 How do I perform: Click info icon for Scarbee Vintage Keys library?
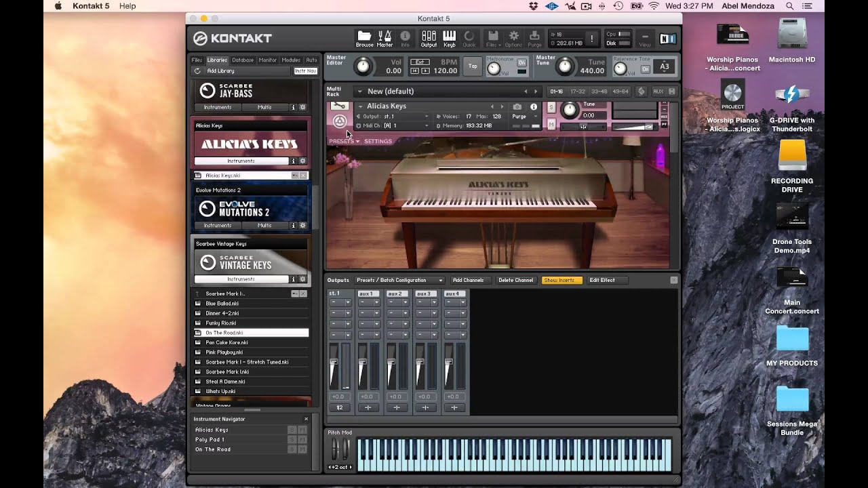click(x=294, y=279)
